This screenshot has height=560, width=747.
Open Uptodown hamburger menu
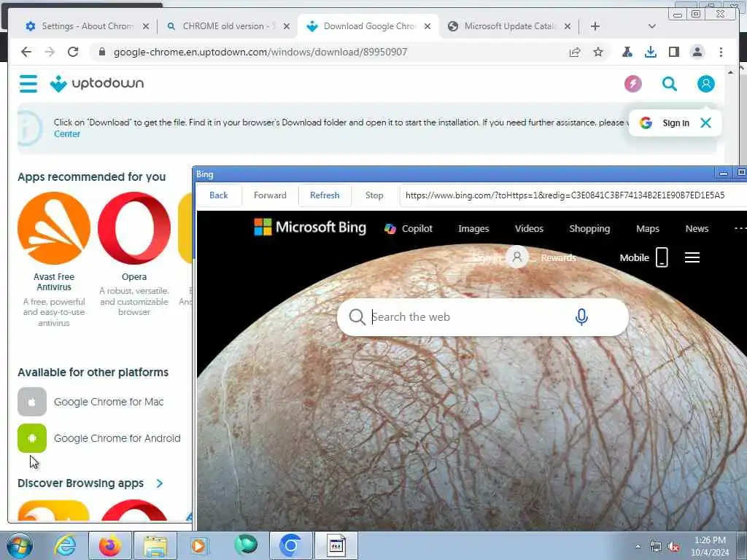[x=28, y=83]
